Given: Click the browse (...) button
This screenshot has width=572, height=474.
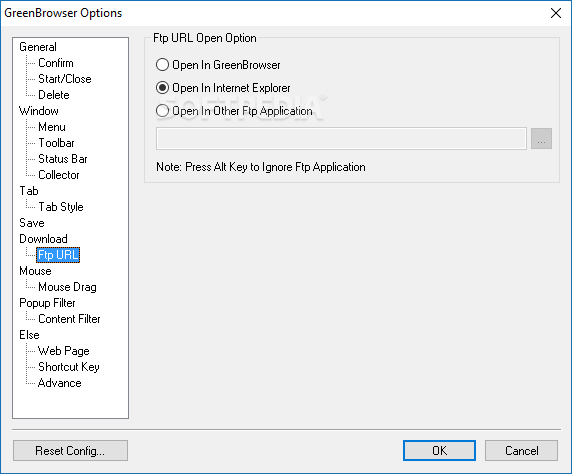Looking at the screenshot, I should (x=541, y=138).
